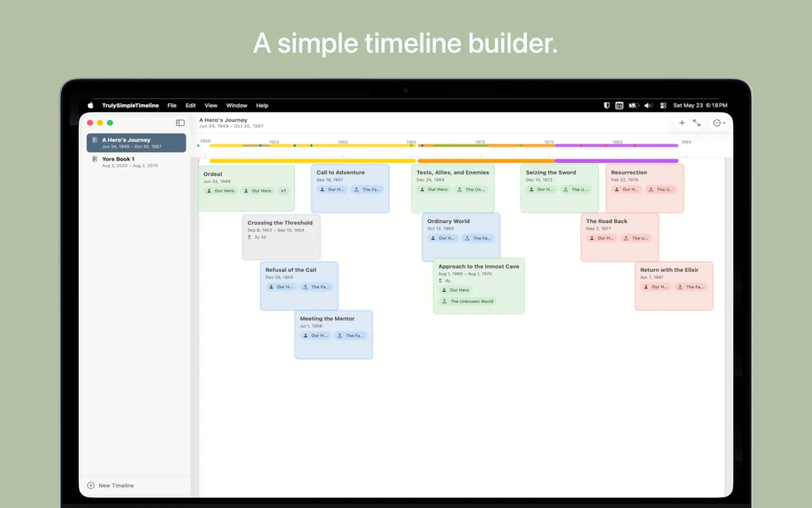Screen dimensions: 812x508
Task: Open the Help menu
Action: (x=262, y=105)
